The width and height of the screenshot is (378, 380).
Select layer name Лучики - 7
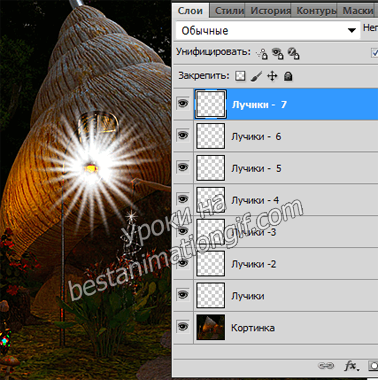point(259,104)
